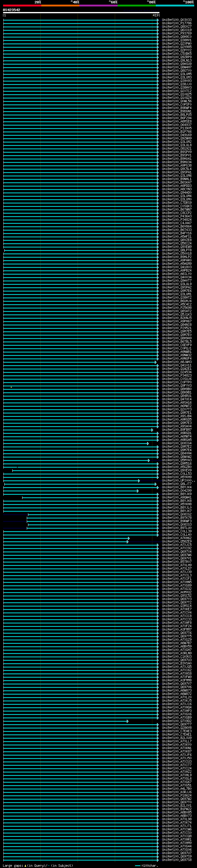Image resolution: width=197 pixels, height=868 pixels.
Task: Select hit label UniRef100_O64937
Action: 177,125
